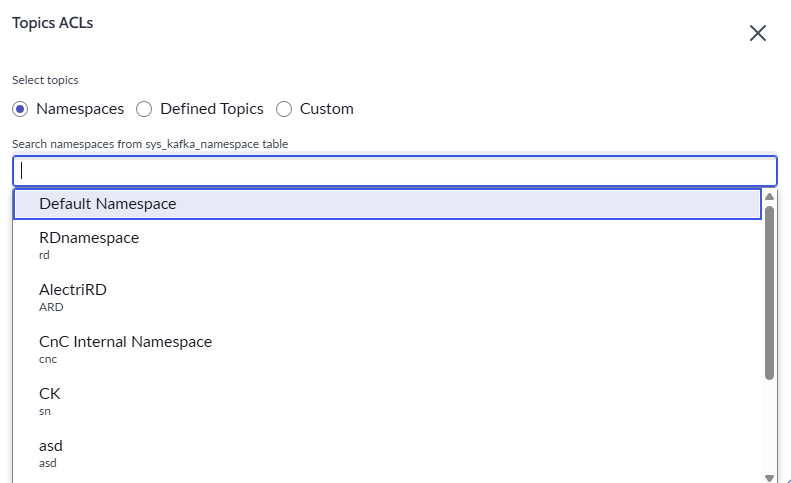This screenshot has height=483, width=791.
Task: Select the Namespaces radio button
Action: coord(20,109)
